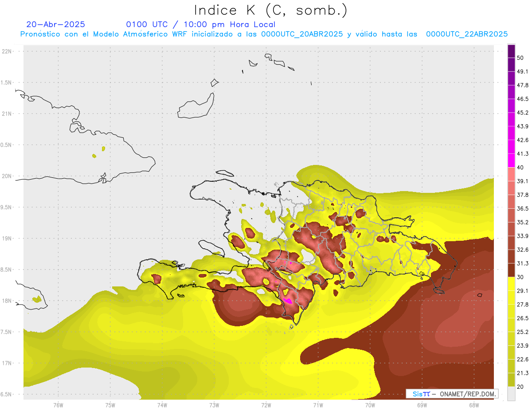
Task: Click the legend value '20' on color bar
Action: click(x=520, y=387)
